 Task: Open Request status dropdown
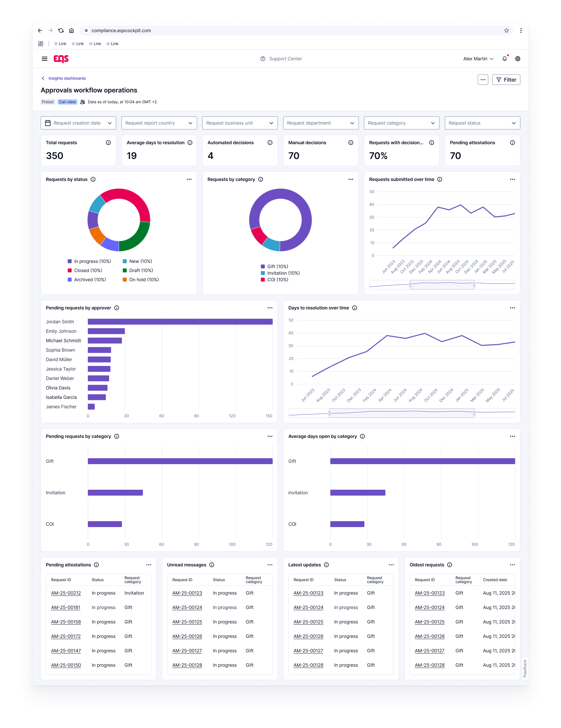coord(482,123)
